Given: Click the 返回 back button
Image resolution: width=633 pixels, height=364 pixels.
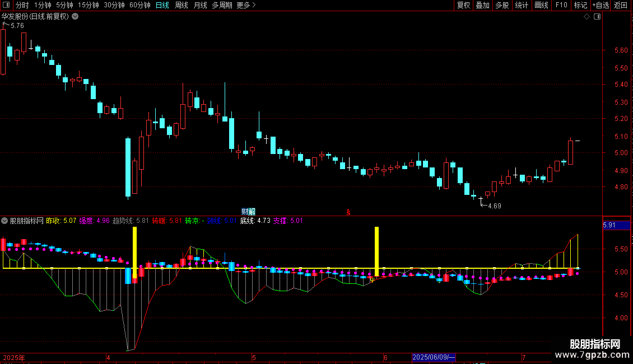Looking at the screenshot, I should (x=621, y=5).
